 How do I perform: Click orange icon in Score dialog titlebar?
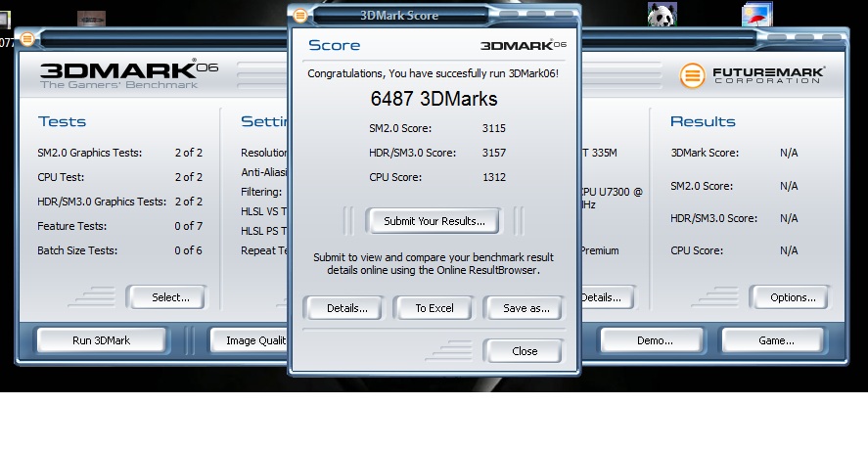point(300,16)
